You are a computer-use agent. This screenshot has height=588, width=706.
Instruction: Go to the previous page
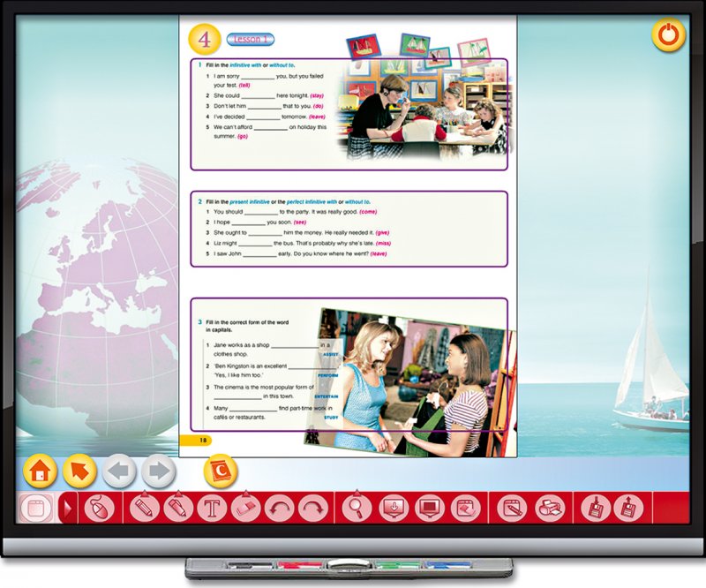119,471
